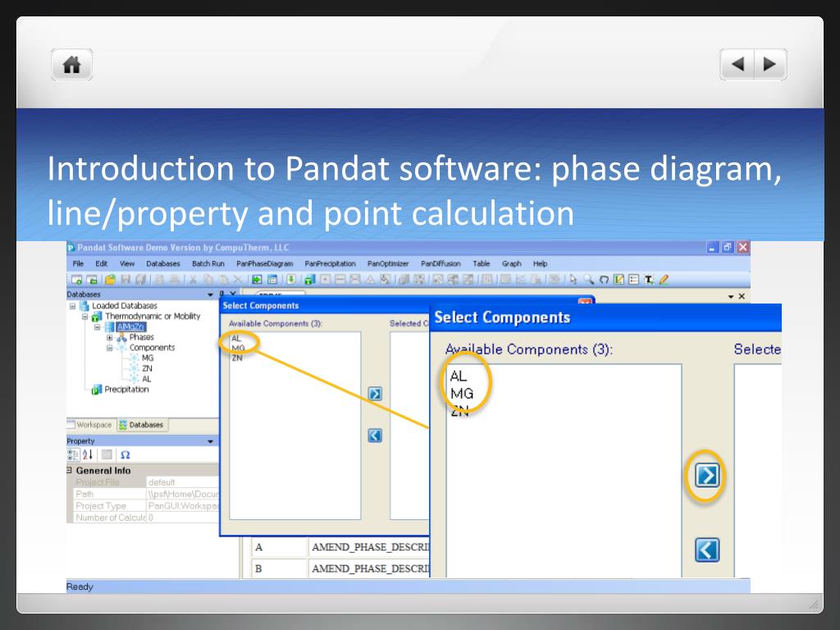Viewport: 840px width, 630px height.
Task: Click enlarged left arrow remove button
Action: click(706, 550)
